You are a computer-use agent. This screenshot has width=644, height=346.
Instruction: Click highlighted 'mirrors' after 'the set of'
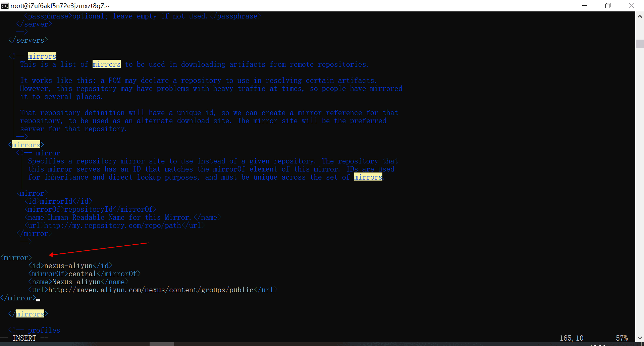point(368,177)
